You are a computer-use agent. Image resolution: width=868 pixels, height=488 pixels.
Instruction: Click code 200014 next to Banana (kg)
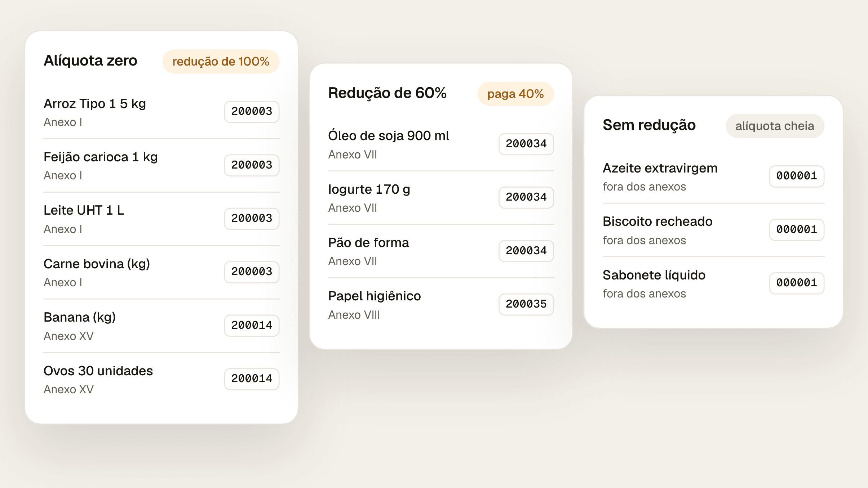click(x=252, y=326)
